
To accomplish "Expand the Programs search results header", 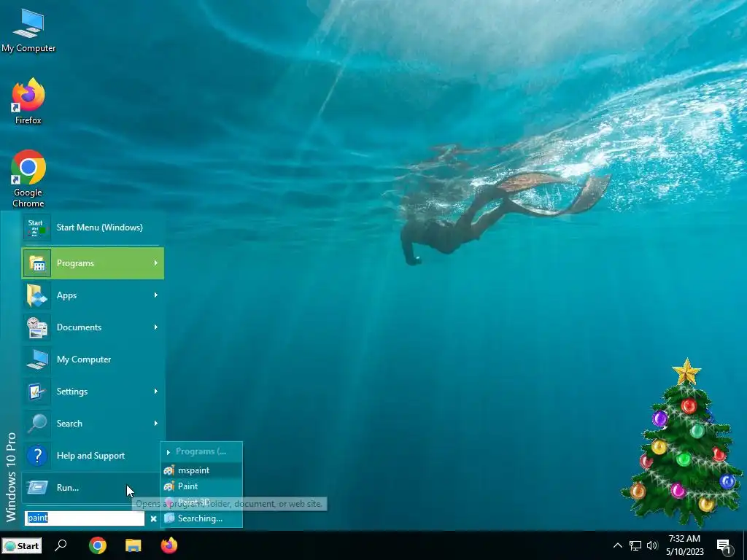I will [x=201, y=451].
